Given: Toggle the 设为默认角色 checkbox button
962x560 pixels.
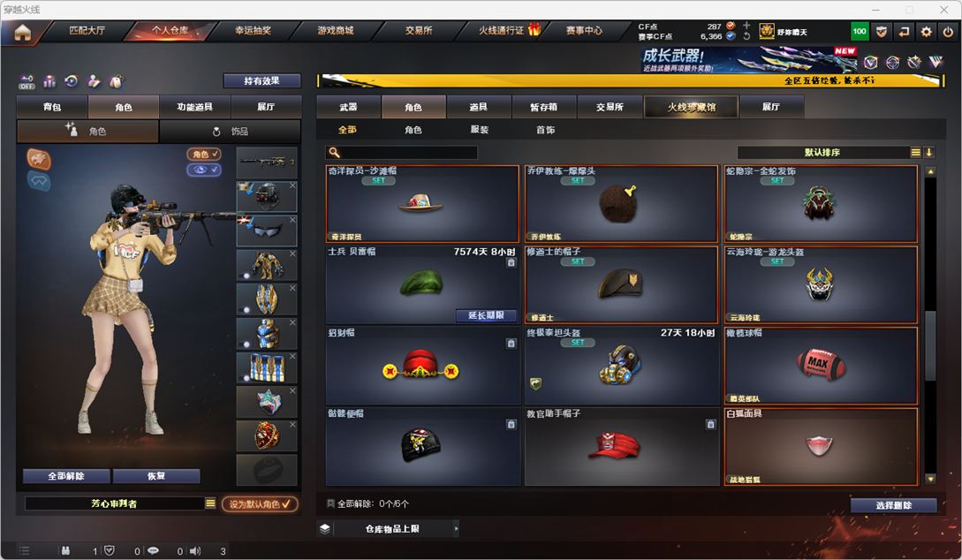Looking at the screenshot, I should click(x=260, y=503).
